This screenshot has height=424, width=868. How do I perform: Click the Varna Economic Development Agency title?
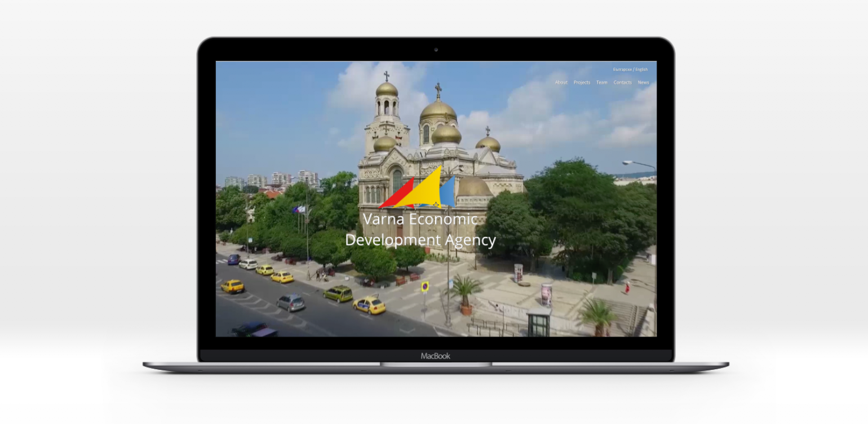(420, 229)
